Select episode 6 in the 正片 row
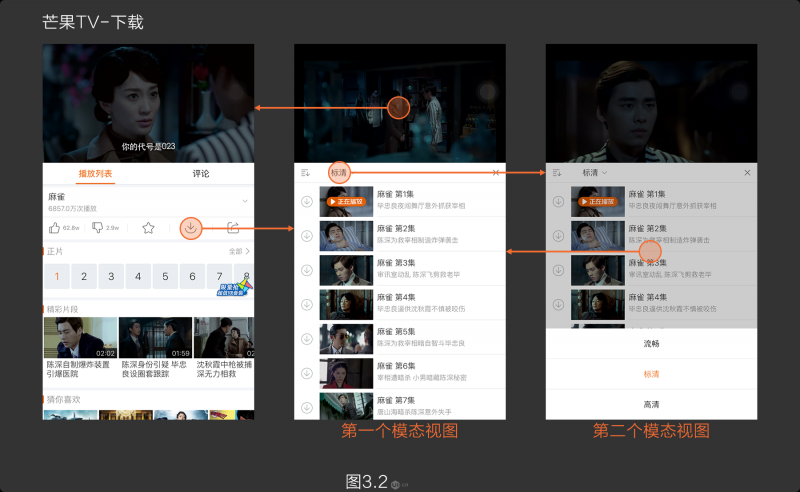Viewport: 800px width, 492px height. 192,277
